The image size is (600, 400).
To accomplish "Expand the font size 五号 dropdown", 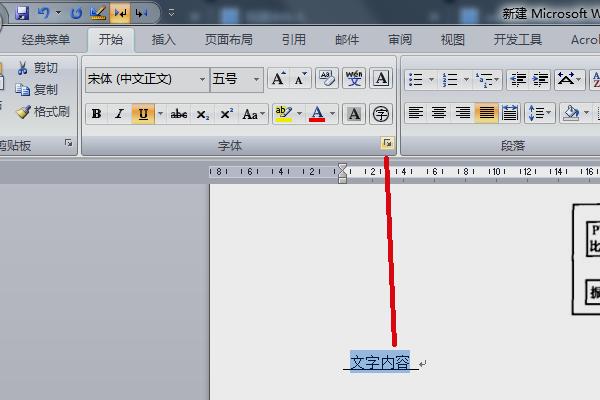I will pos(256,80).
